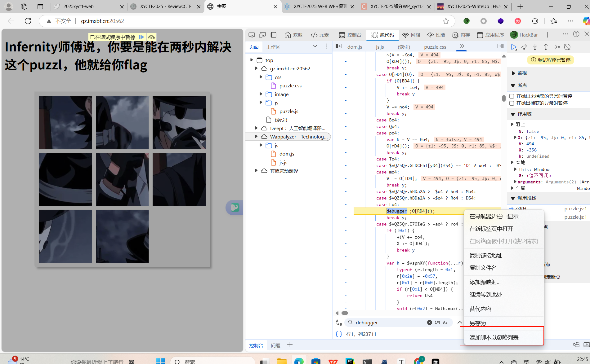Resume script execution in debugger toolbar
The image size is (590, 364).
(514, 47)
